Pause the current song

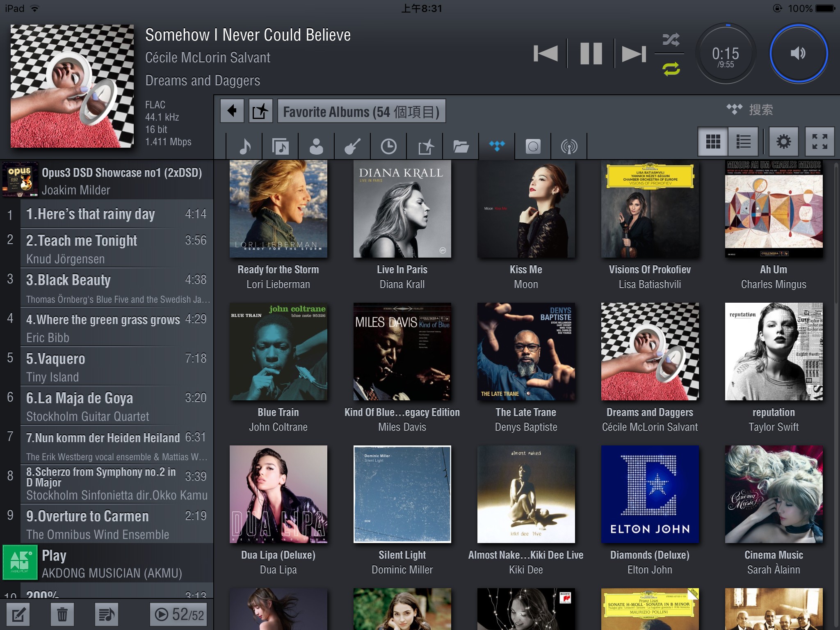(591, 54)
